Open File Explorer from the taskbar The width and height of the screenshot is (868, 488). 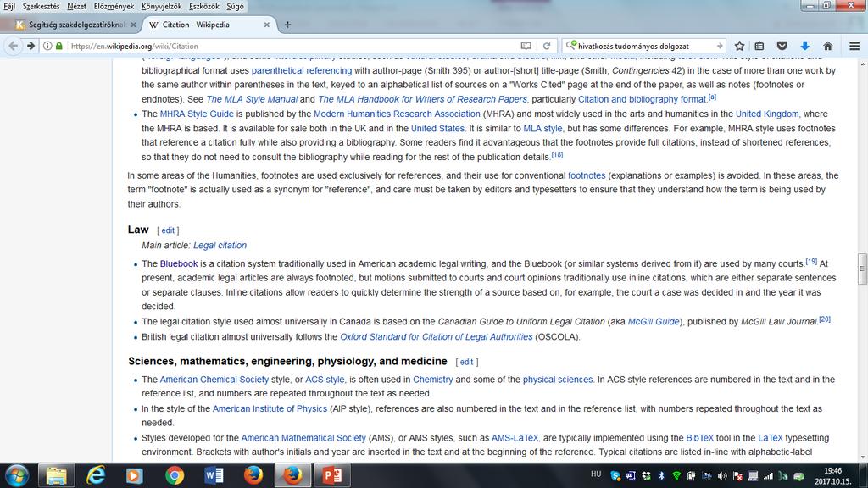(x=56, y=475)
